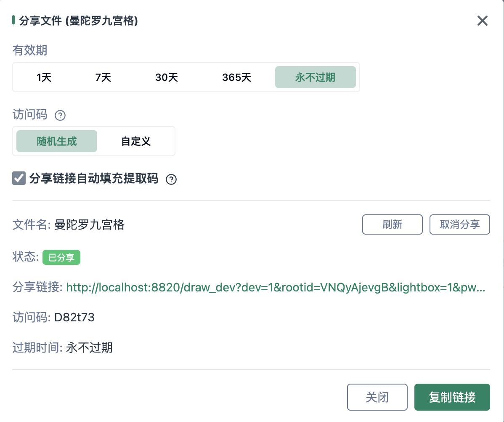
Task: Switch access code to 自定义
Action: pyautogui.click(x=136, y=141)
